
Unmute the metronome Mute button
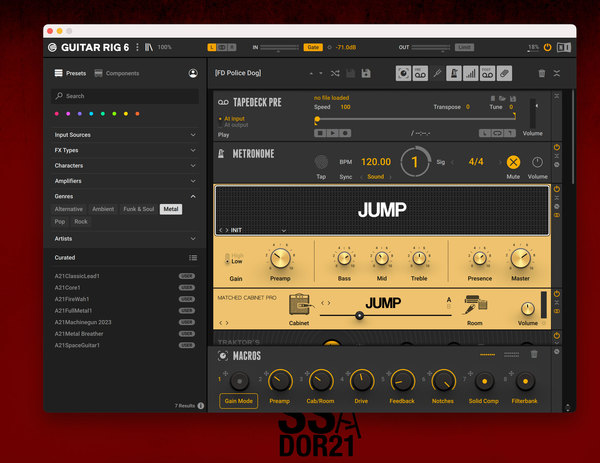tap(513, 162)
